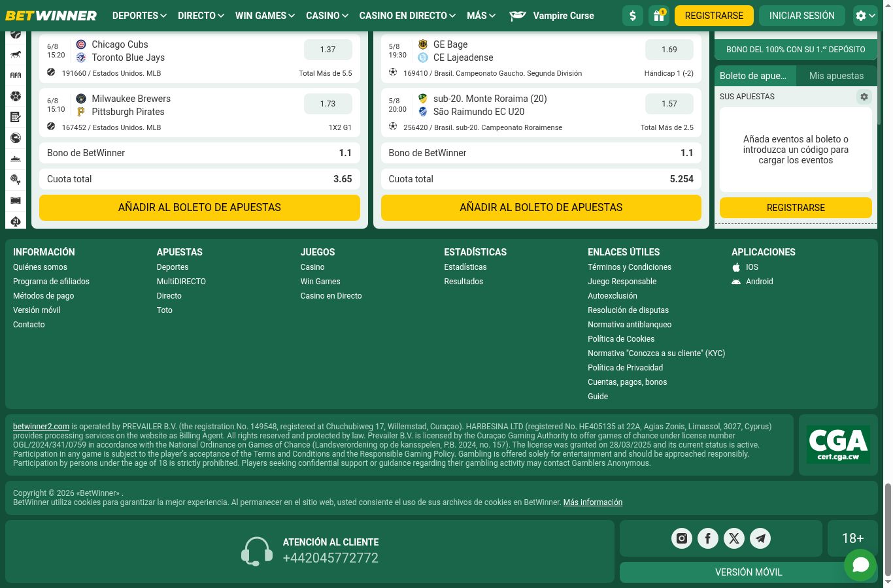Open the top-bar settings gear dropdown

[865, 16]
